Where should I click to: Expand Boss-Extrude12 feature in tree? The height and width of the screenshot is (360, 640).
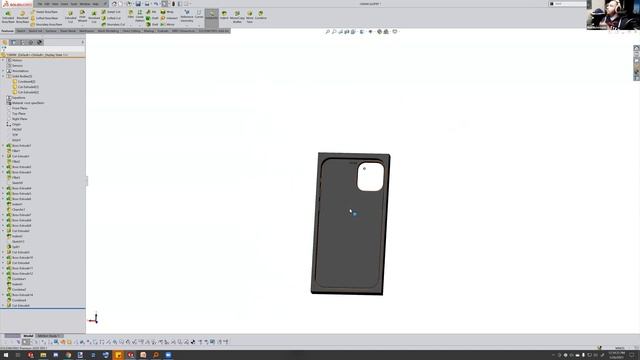pos(3,273)
